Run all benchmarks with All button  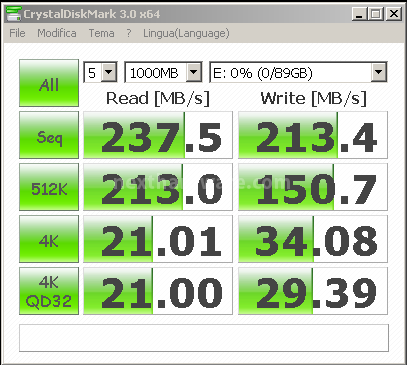click(x=49, y=83)
